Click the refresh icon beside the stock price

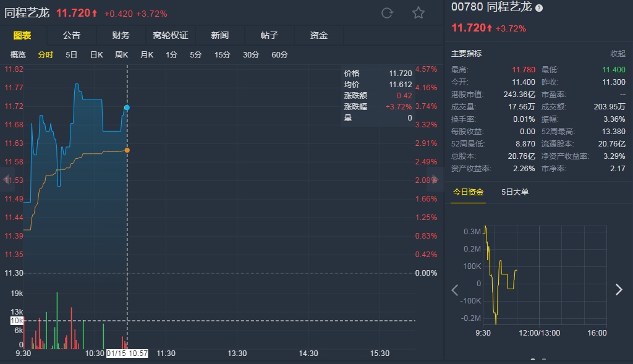pos(388,13)
